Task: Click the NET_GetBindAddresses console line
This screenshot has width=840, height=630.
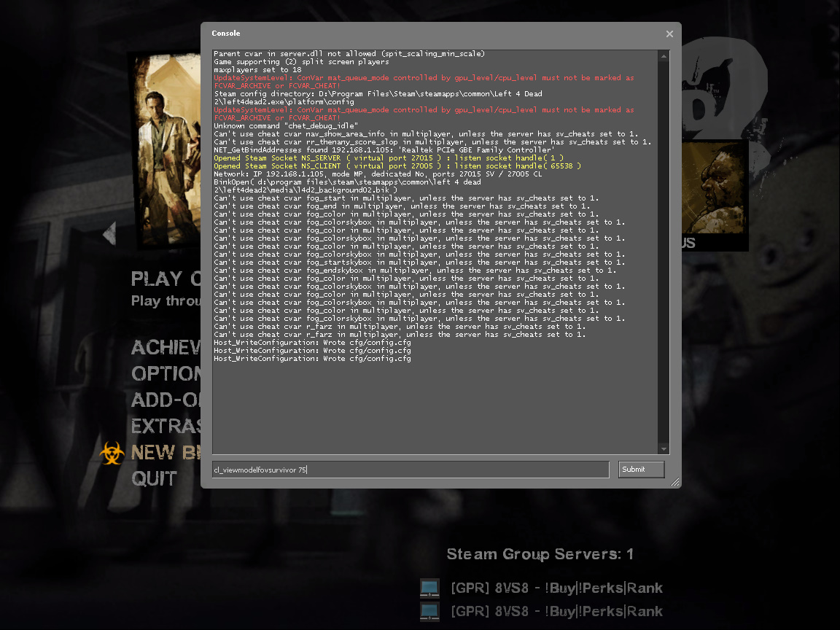Action: (x=384, y=150)
